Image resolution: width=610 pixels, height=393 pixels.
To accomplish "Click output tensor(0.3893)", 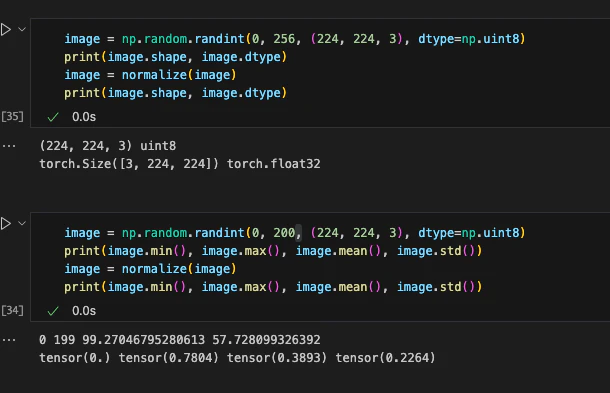I will click(x=277, y=358).
